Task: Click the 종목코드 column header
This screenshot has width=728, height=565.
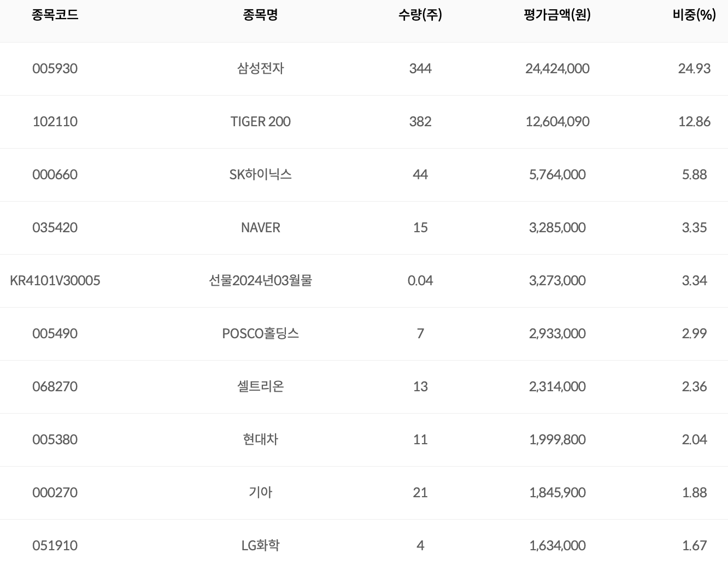Action: click(55, 15)
